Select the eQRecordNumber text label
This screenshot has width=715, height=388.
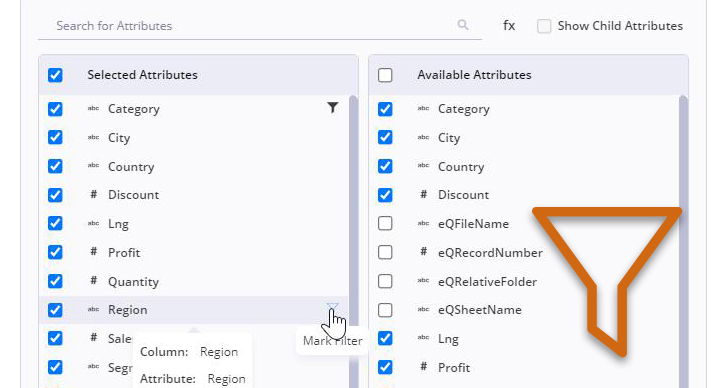click(x=490, y=253)
